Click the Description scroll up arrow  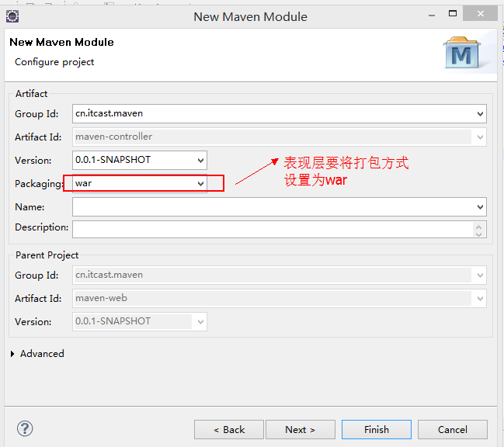coord(480,224)
